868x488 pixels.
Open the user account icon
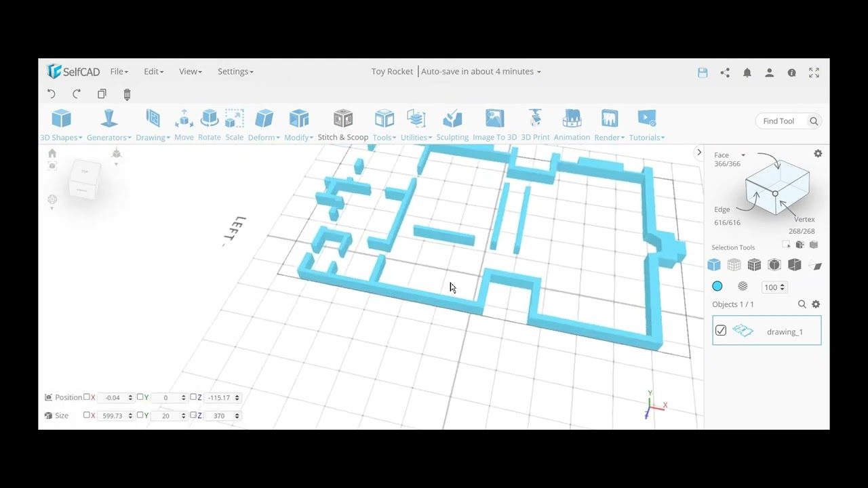click(x=769, y=73)
